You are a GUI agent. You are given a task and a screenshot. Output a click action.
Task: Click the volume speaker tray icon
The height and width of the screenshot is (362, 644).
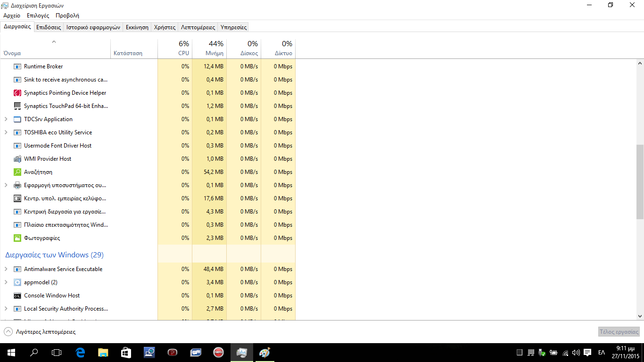(576, 353)
